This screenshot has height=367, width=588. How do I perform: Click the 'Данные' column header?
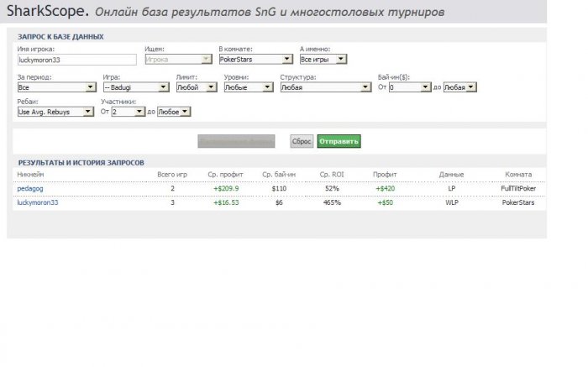point(452,175)
